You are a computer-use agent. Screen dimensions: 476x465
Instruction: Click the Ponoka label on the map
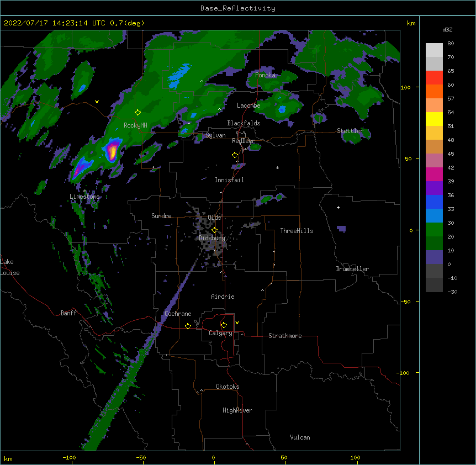tap(265, 75)
